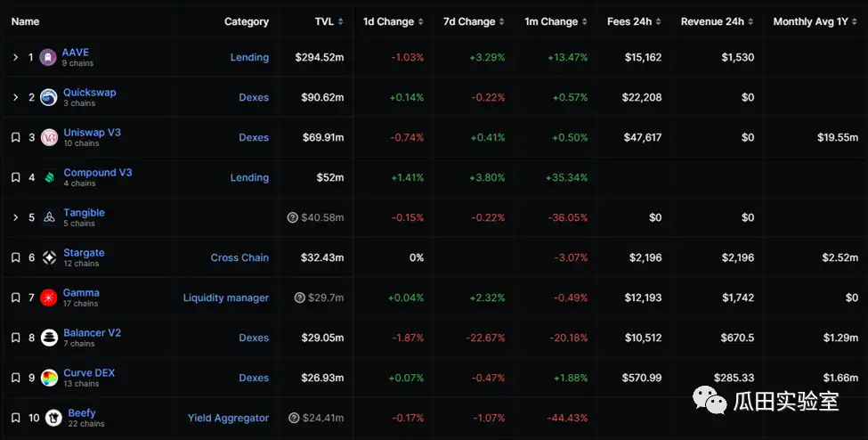Click the Beefy cow logo icon
Screen dimensions: 868x440
[x=53, y=418]
